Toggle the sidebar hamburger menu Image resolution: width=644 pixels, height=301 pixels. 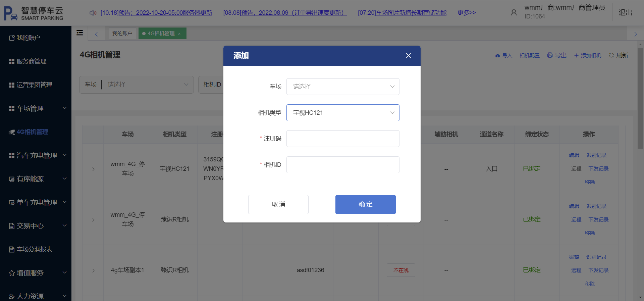click(x=80, y=33)
